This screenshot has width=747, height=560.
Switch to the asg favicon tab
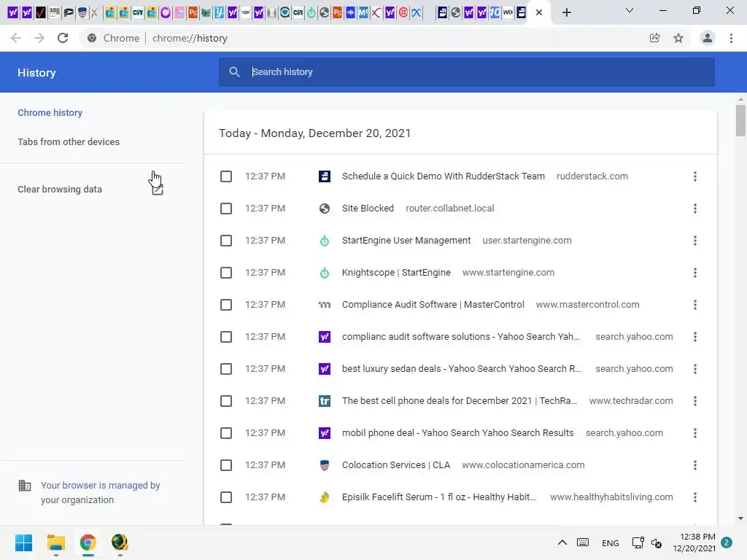tap(55, 13)
